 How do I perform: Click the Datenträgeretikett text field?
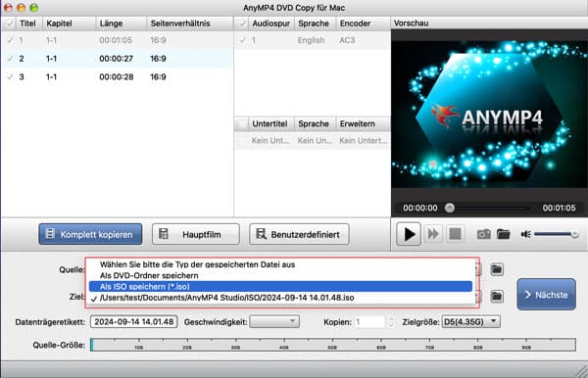tap(134, 321)
